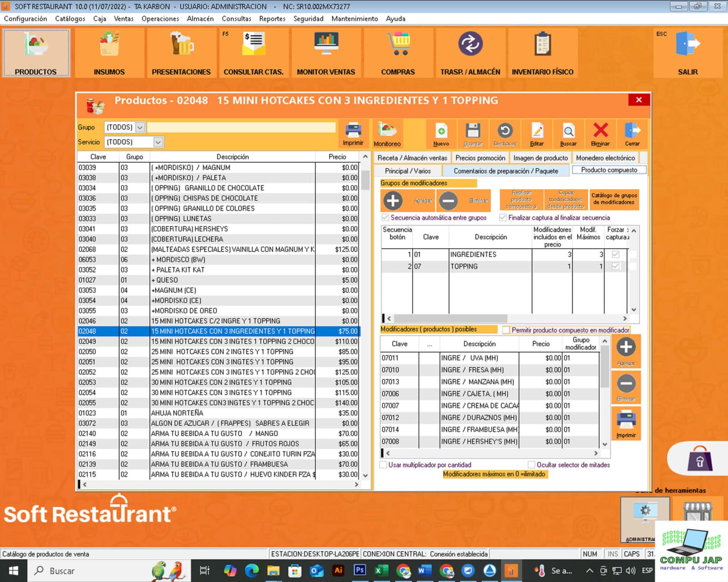Click the Grupo filter text field
Image resolution: width=728 pixels, height=582 pixels.
241,127
